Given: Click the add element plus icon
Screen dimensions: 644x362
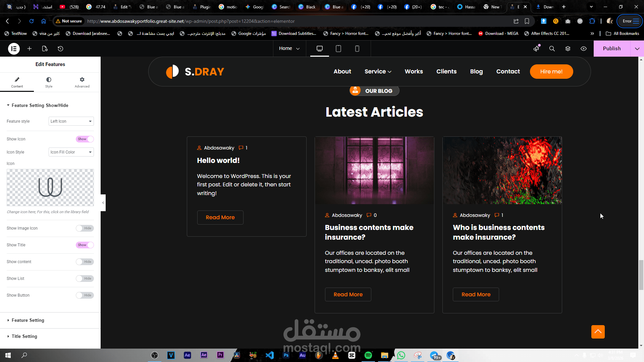Looking at the screenshot, I should pyautogui.click(x=30, y=49).
